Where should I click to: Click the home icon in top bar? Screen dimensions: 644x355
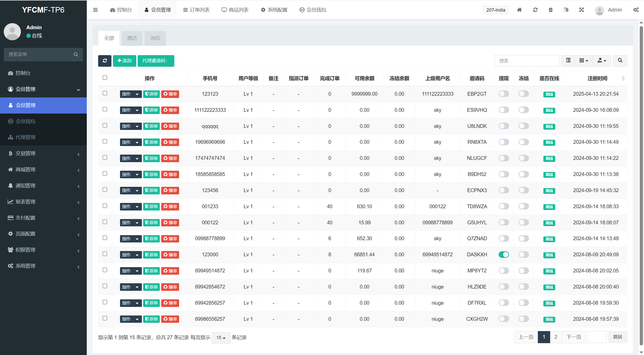(x=519, y=10)
